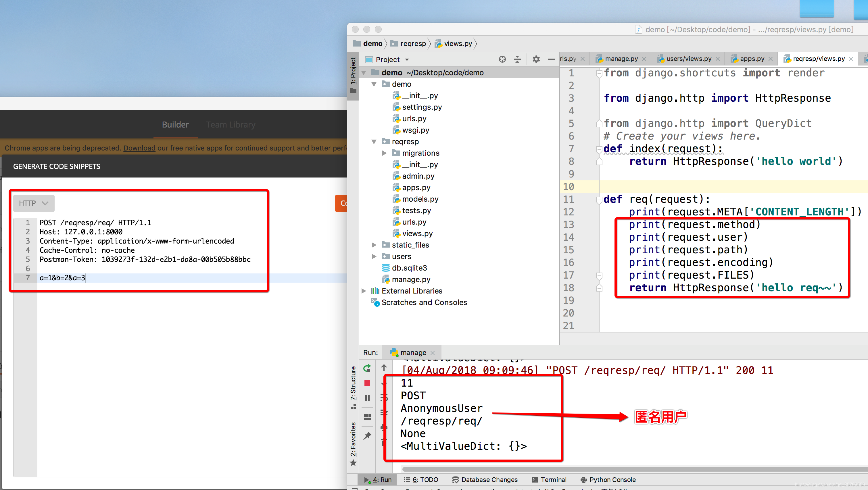Pin the Run tab
Image resolution: width=868 pixels, height=490 pixels.
coord(367,436)
